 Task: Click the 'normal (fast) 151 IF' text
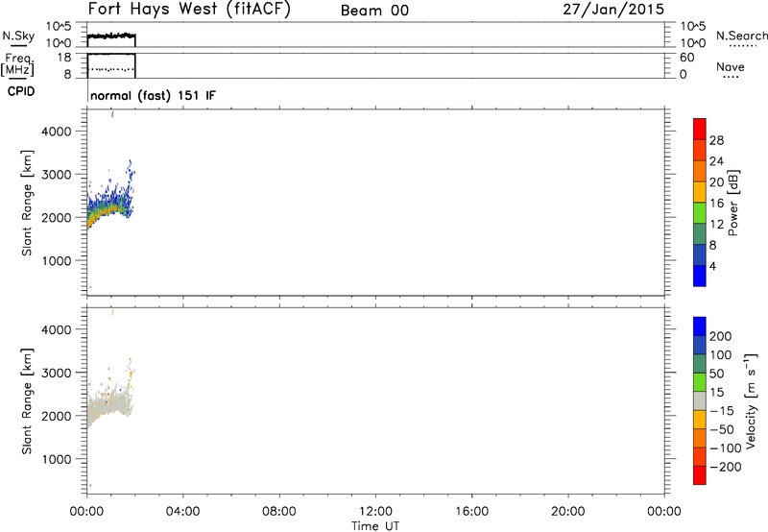[x=153, y=95]
